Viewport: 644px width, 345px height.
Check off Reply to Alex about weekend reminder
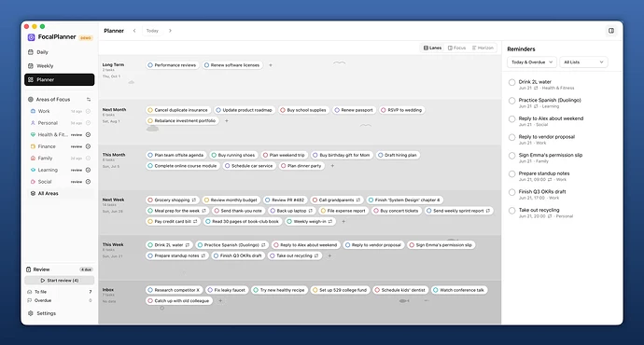click(x=511, y=119)
